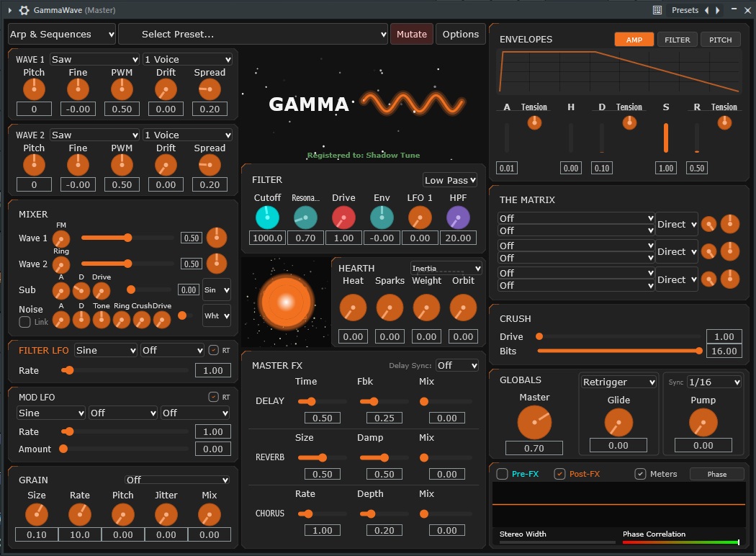
Task: Click the Grain Jitter knob
Action: pos(166,514)
